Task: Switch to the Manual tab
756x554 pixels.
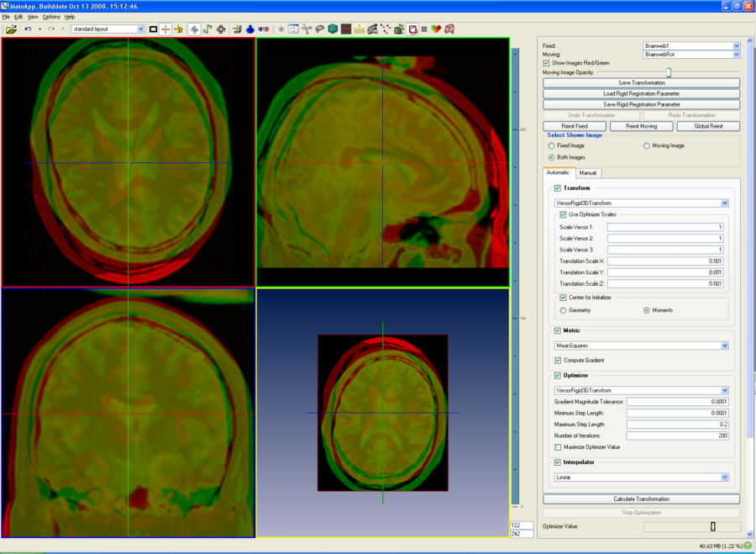Action: pyautogui.click(x=588, y=173)
